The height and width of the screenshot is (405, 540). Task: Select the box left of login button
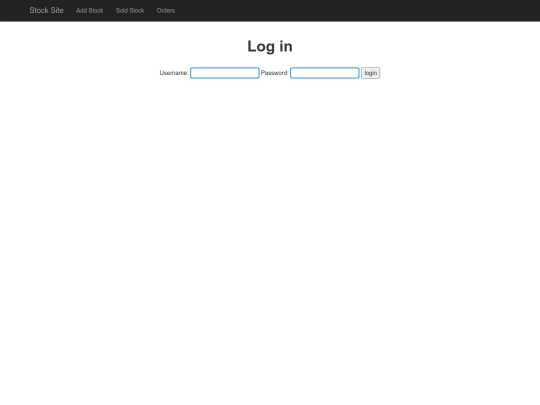coord(325,73)
